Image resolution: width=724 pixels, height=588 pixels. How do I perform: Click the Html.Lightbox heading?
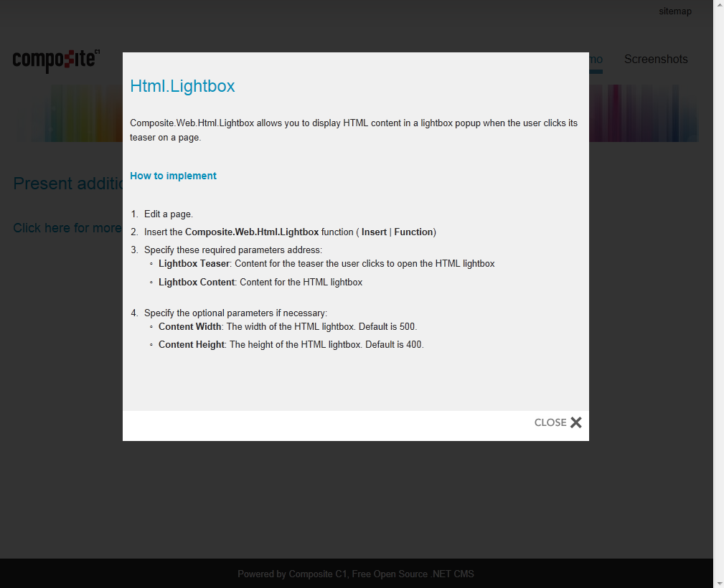(x=182, y=86)
